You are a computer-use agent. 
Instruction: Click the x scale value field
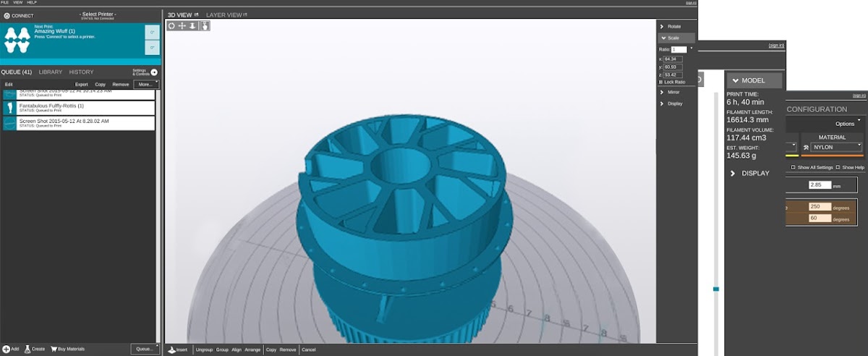point(674,59)
